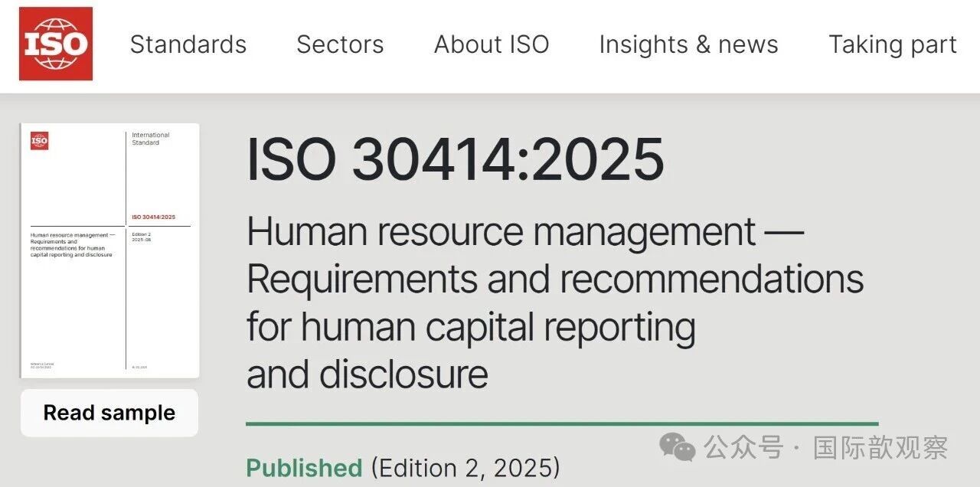Click the (Edition 2, 2025) text
The image size is (980, 487).
pyautogui.click(x=465, y=467)
